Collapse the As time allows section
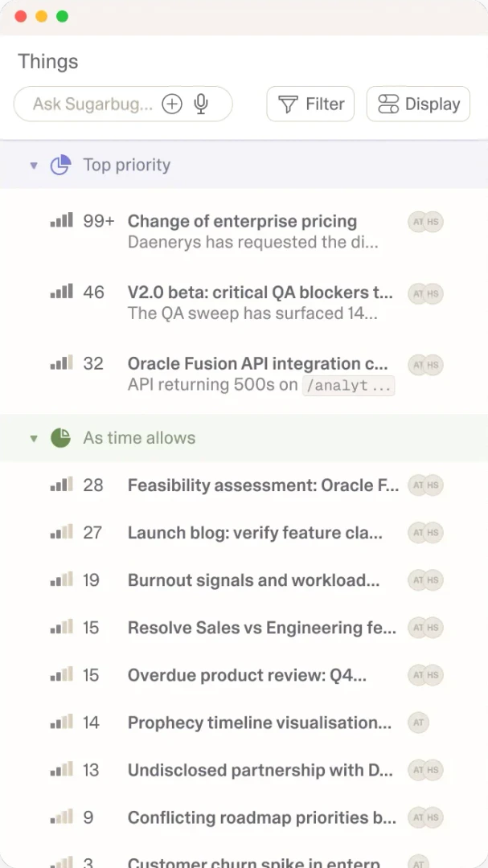 point(34,438)
